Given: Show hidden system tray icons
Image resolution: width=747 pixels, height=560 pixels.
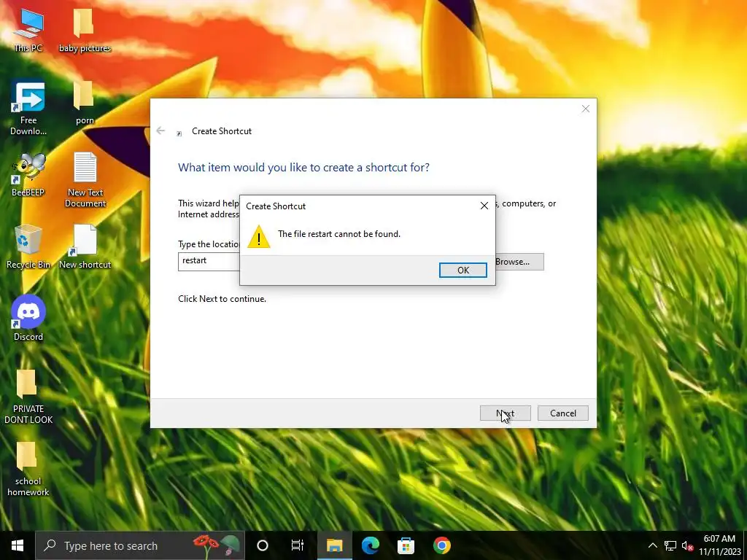Looking at the screenshot, I should (x=653, y=545).
